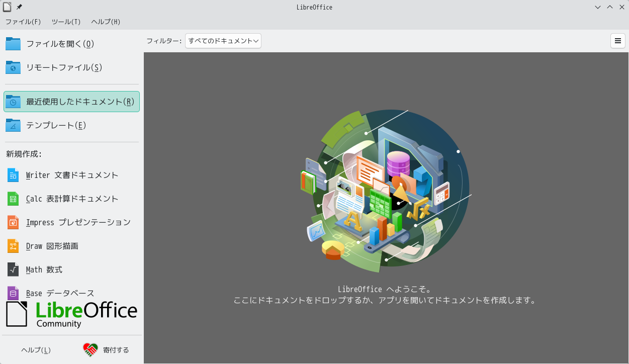Click the open file folder icon

[13, 44]
